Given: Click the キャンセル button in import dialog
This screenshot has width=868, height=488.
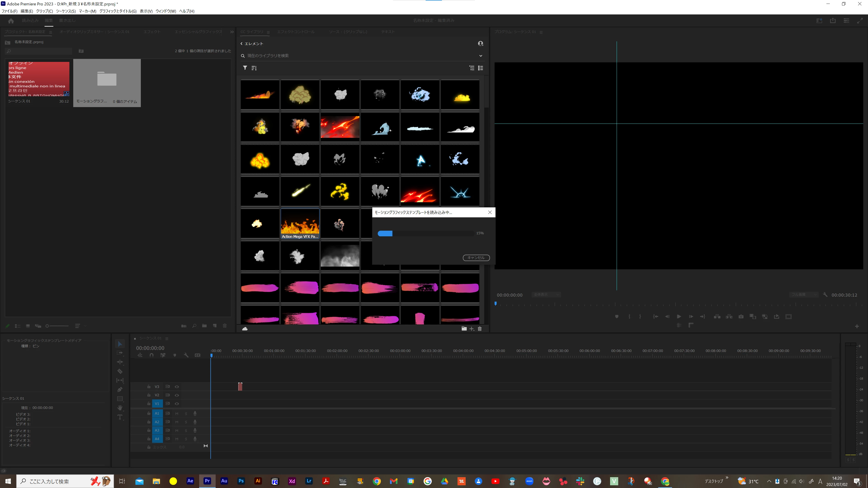Looking at the screenshot, I should [x=476, y=258].
